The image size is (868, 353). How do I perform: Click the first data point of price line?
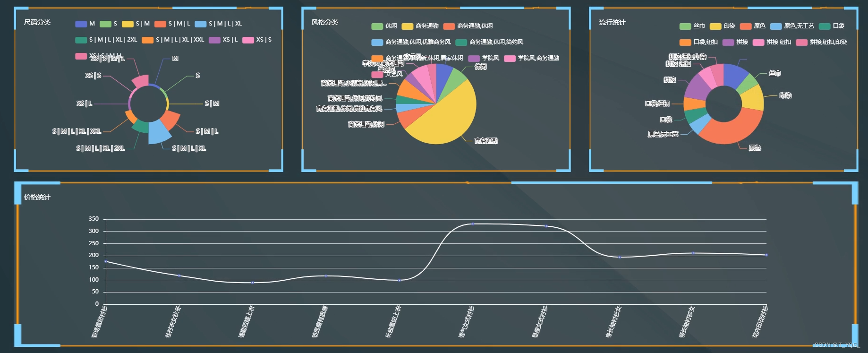coord(106,261)
